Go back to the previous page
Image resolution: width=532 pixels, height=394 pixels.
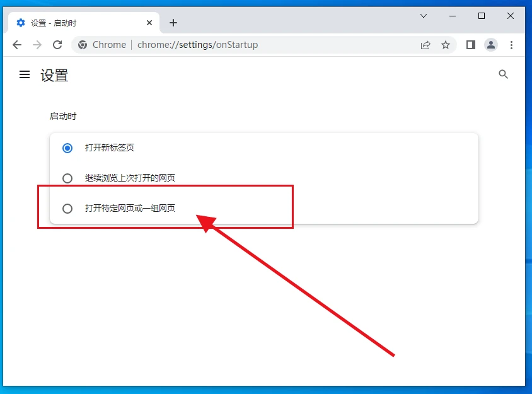17,45
